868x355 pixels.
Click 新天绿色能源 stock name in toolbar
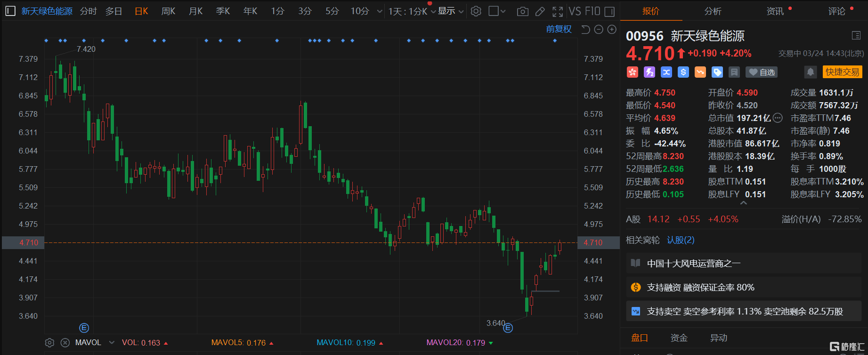[47, 11]
